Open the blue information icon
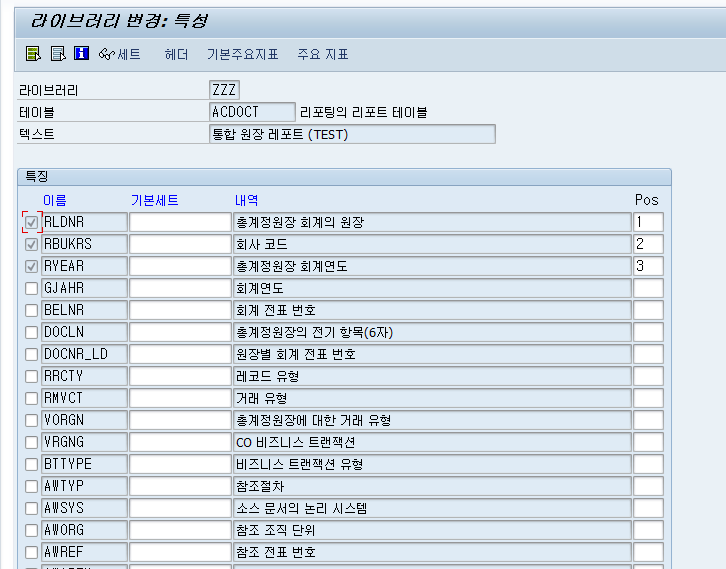Image resolution: width=726 pixels, height=569 pixels. click(x=81, y=53)
